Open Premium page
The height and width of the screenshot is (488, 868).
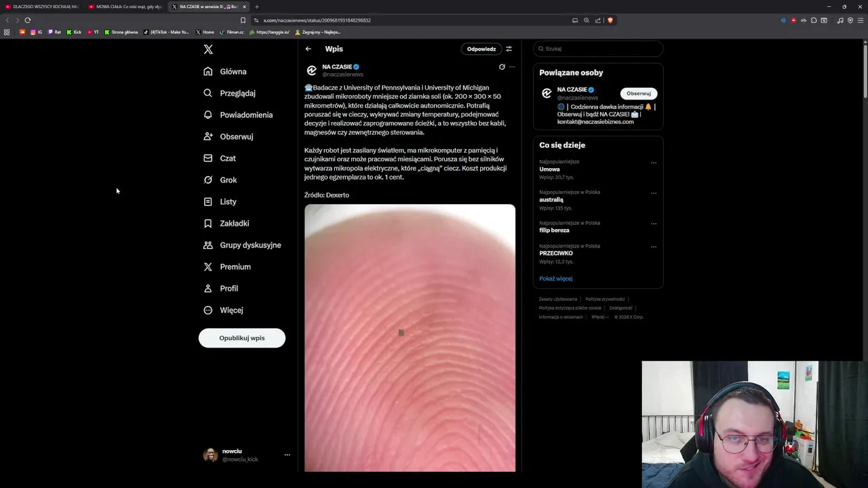227,266
